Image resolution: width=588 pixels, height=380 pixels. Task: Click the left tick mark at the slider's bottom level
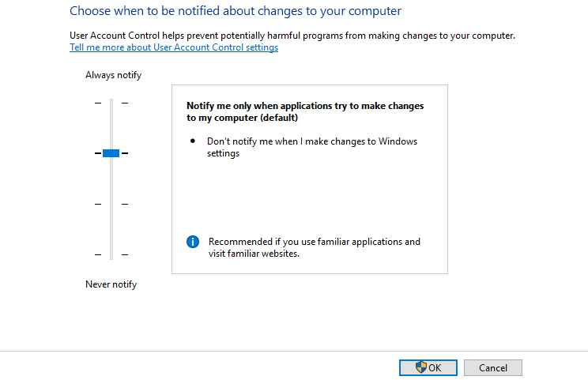(98, 254)
